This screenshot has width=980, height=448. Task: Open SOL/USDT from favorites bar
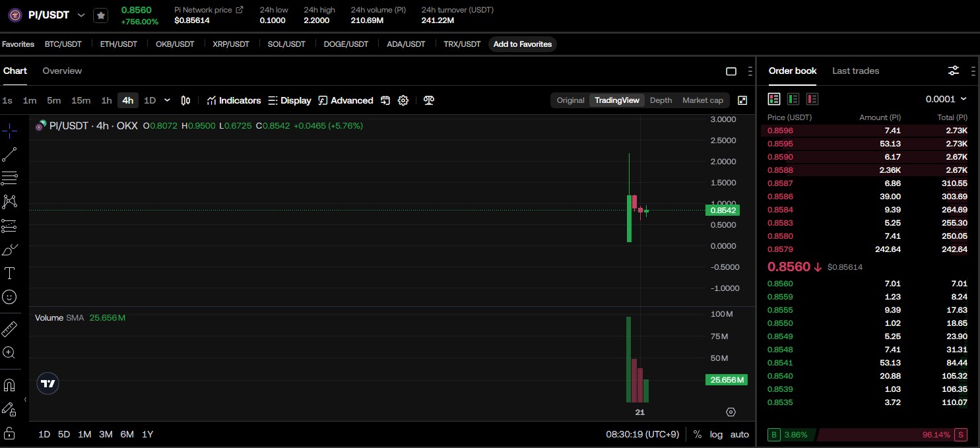point(286,44)
